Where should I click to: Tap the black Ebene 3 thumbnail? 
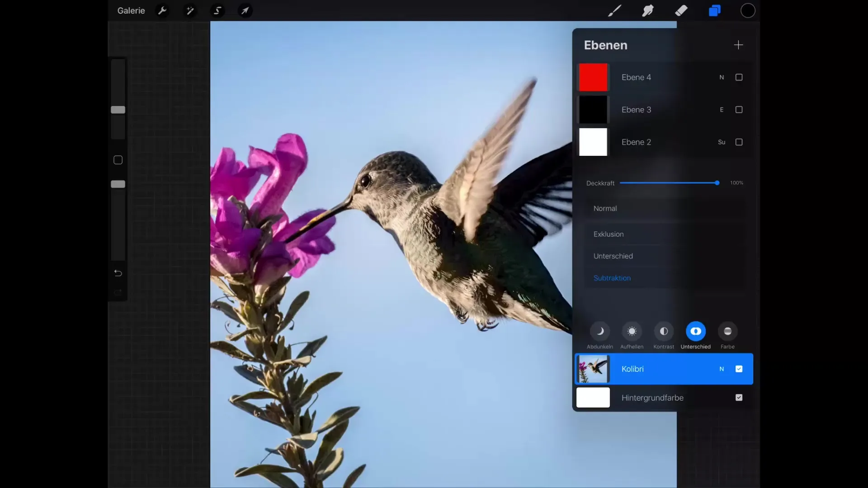point(593,110)
